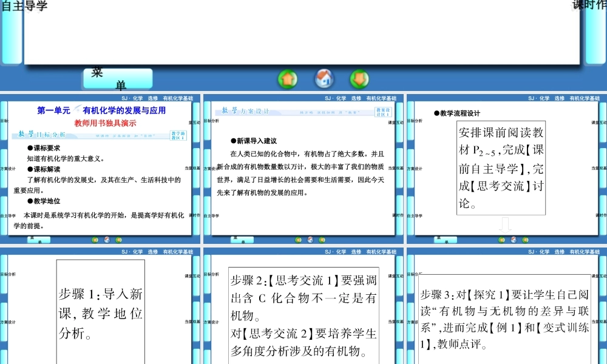Image resolution: width=607 pixels, height=364 pixels.
Task: Select the large 自主导学 tab at the top
Action: coord(24,5)
